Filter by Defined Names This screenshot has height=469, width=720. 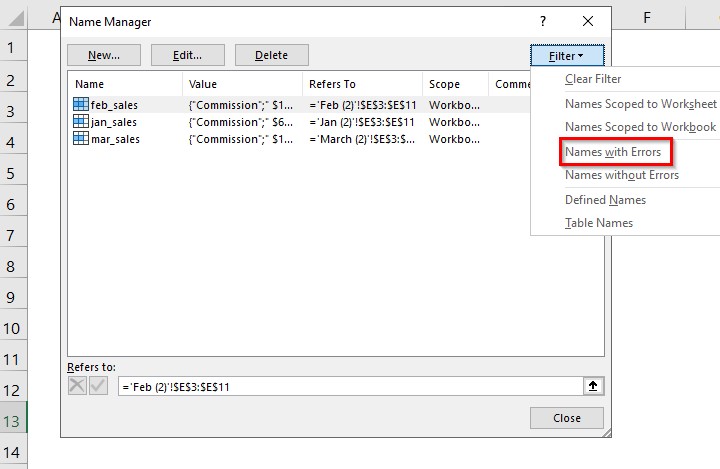pyautogui.click(x=605, y=200)
